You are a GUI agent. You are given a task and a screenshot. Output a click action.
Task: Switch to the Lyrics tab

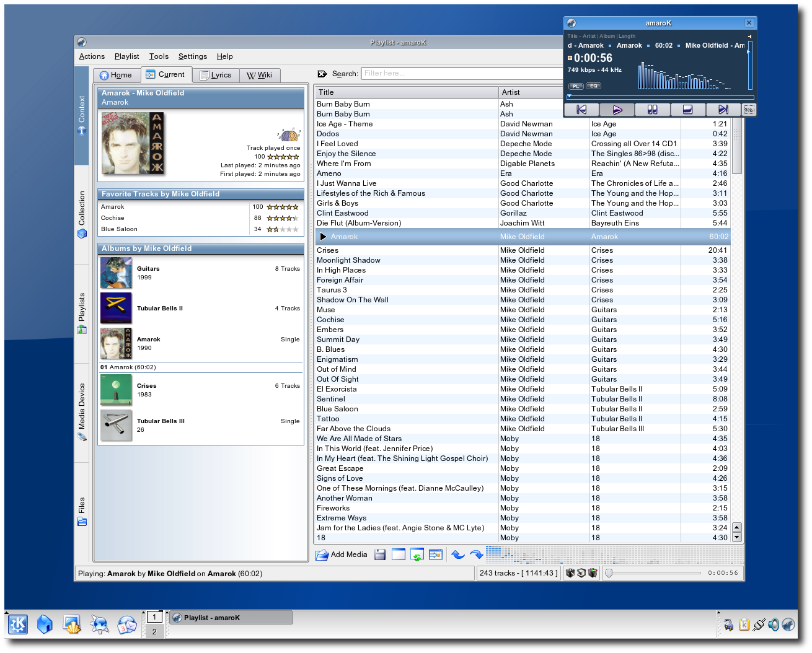pyautogui.click(x=216, y=75)
